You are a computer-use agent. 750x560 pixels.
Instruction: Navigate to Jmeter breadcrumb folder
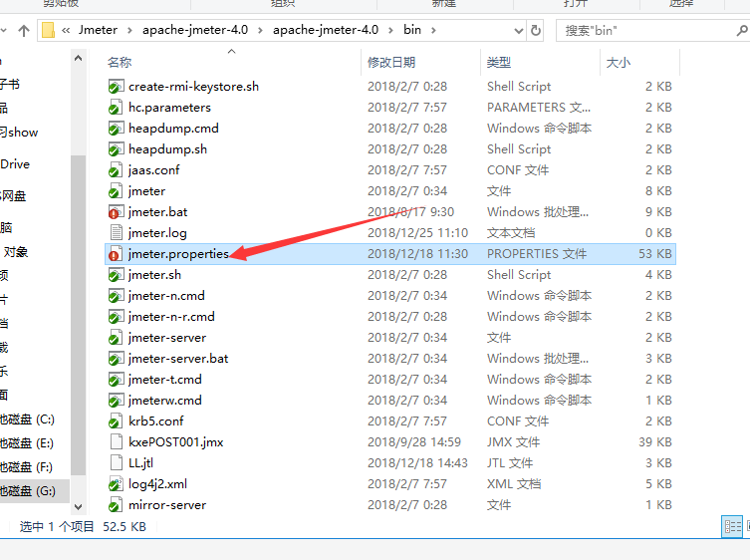click(98, 30)
